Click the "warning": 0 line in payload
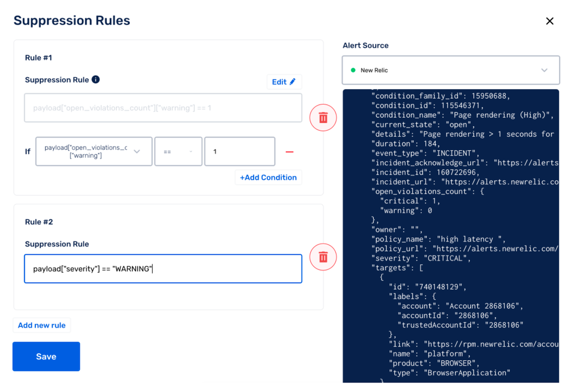Image resolution: width=565 pixels, height=392 pixels. pyautogui.click(x=406, y=210)
